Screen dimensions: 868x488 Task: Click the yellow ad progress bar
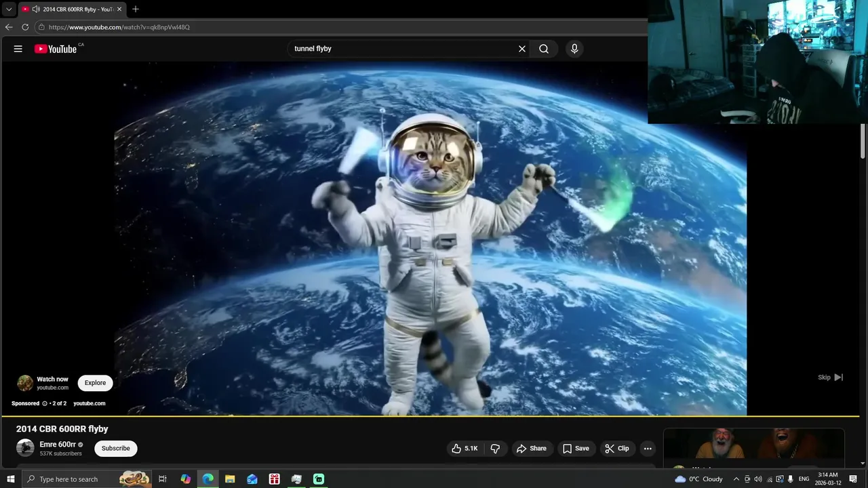(x=430, y=416)
